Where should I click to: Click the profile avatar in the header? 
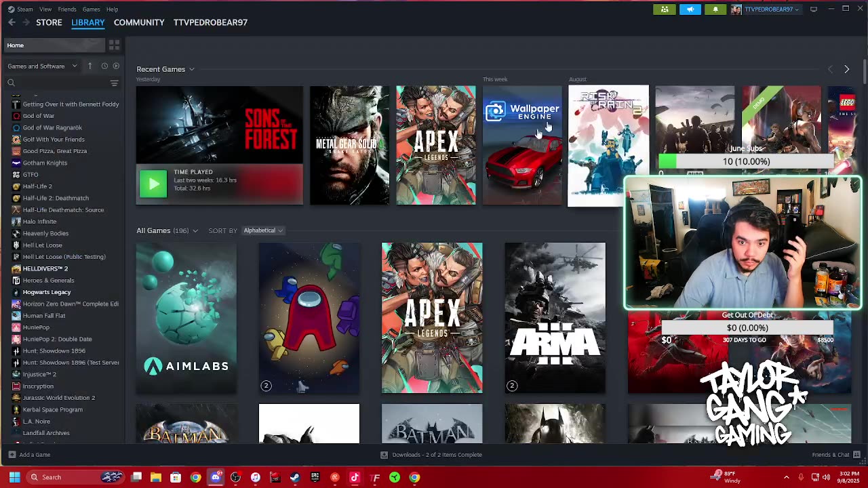pyautogui.click(x=736, y=9)
